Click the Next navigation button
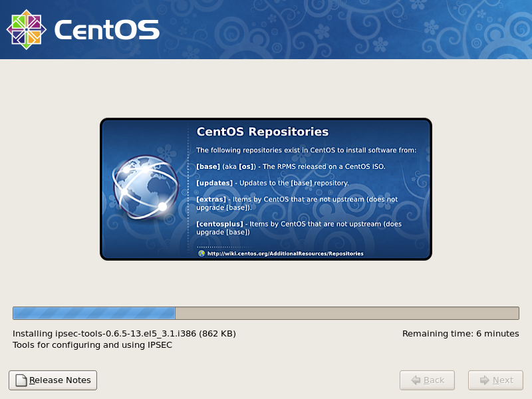The image size is (532, 399). 495,380
